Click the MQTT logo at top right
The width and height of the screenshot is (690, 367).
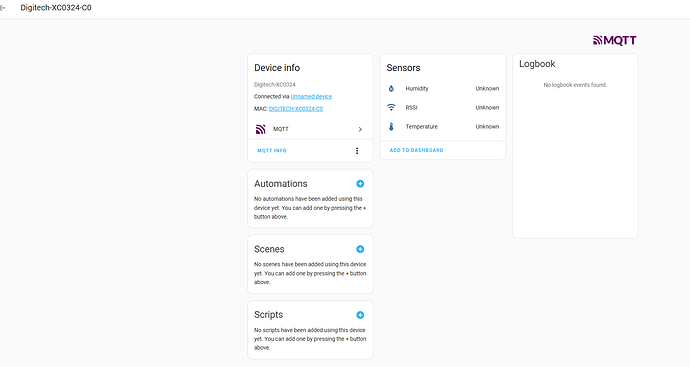click(x=614, y=40)
